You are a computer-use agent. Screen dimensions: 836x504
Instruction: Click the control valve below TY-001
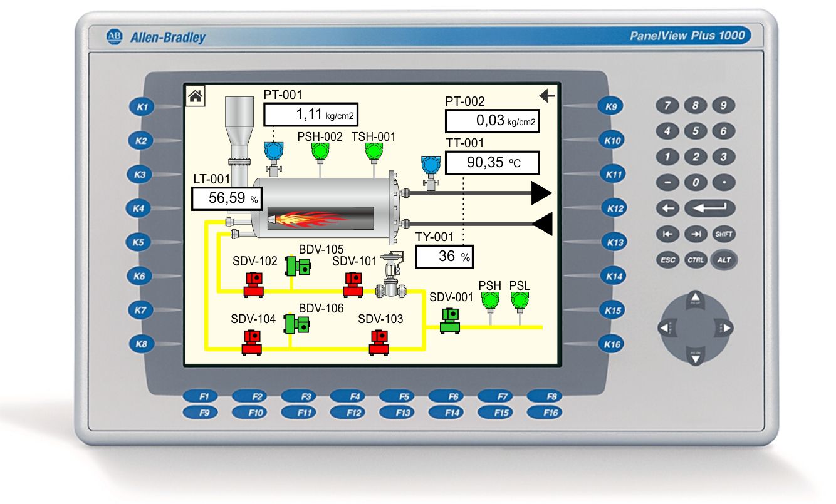(392, 275)
